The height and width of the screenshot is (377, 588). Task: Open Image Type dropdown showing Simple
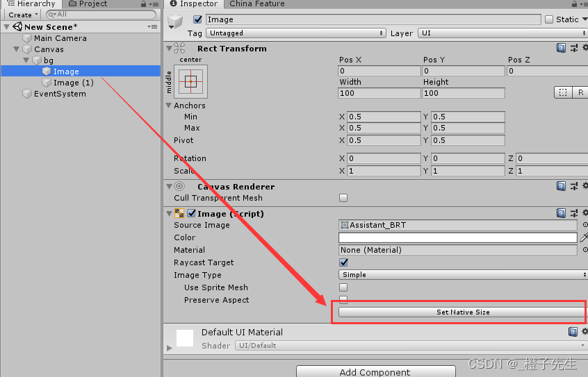tap(463, 275)
